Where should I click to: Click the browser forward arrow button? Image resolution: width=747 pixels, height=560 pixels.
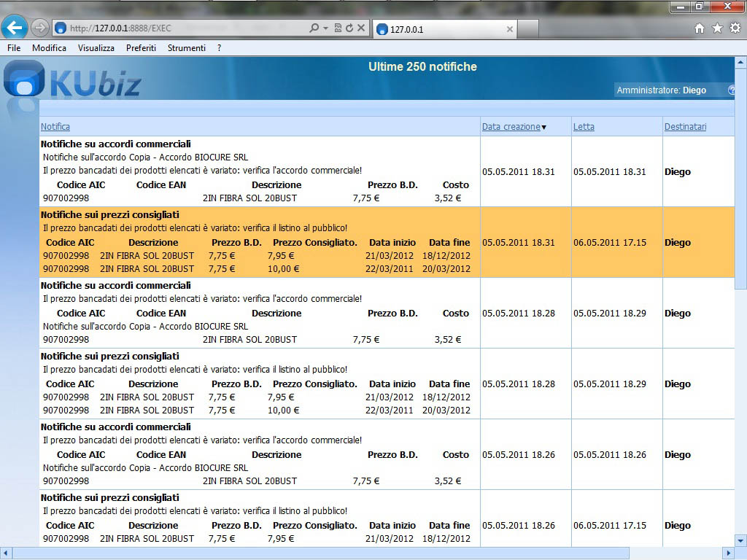tap(40, 28)
